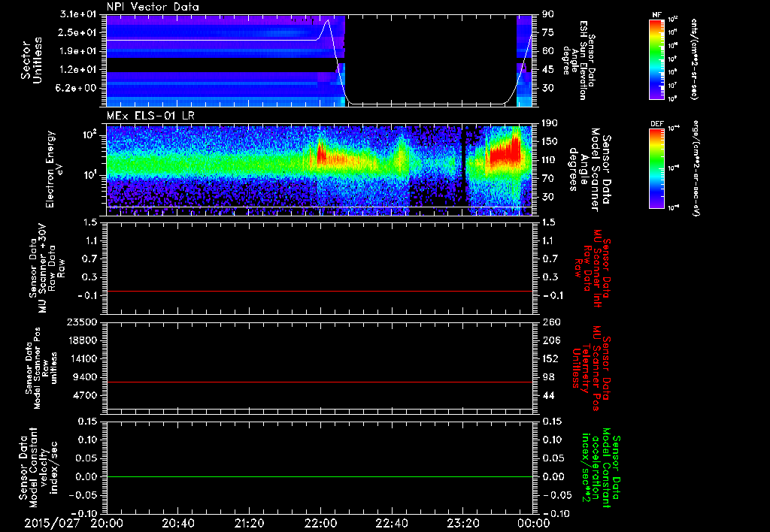Click the 23:20 time axis label

click(462, 523)
